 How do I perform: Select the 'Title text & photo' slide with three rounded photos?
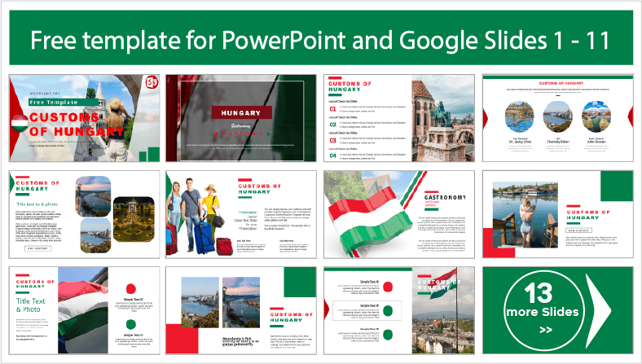coord(84,213)
